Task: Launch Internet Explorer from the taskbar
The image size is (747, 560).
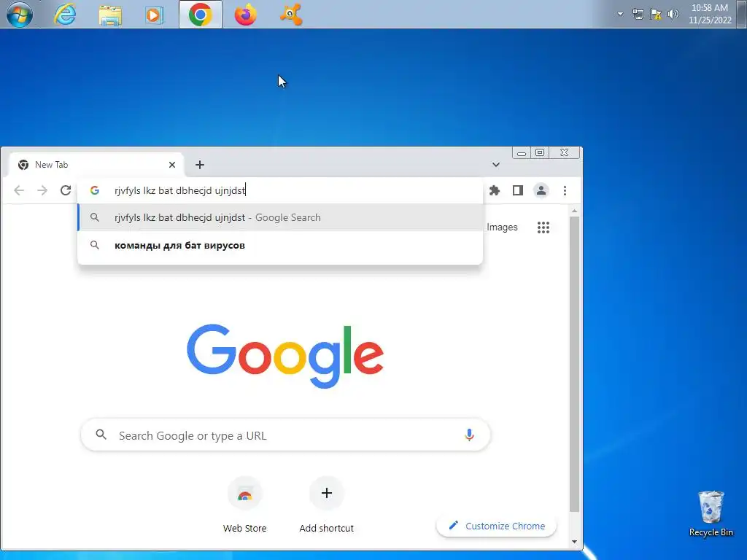Action: coord(65,15)
